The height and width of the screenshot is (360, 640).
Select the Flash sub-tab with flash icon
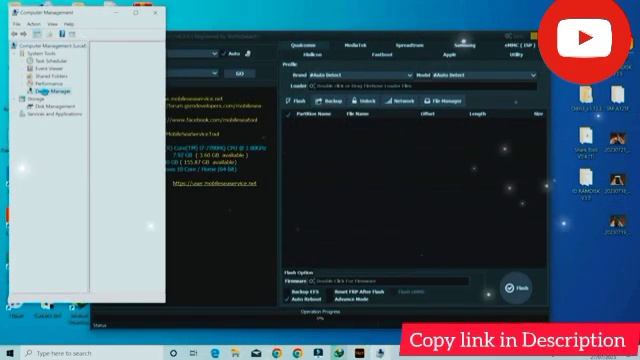click(x=296, y=101)
